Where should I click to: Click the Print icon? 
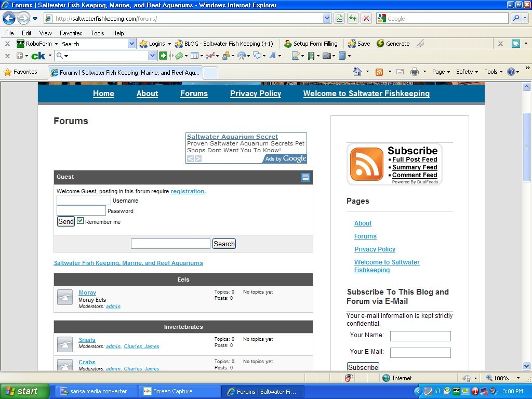[x=415, y=72]
